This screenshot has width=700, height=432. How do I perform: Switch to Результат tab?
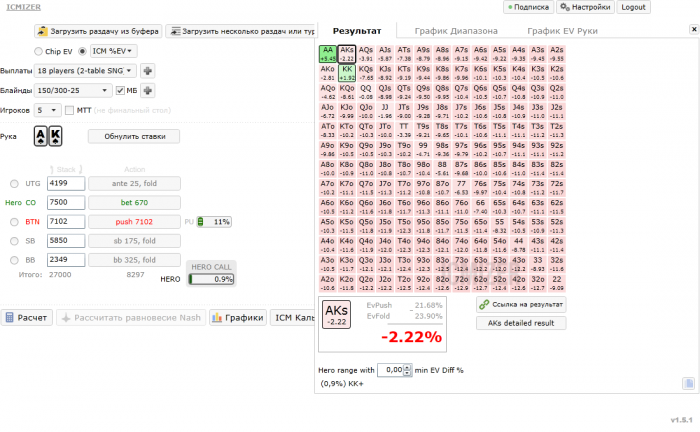[357, 31]
